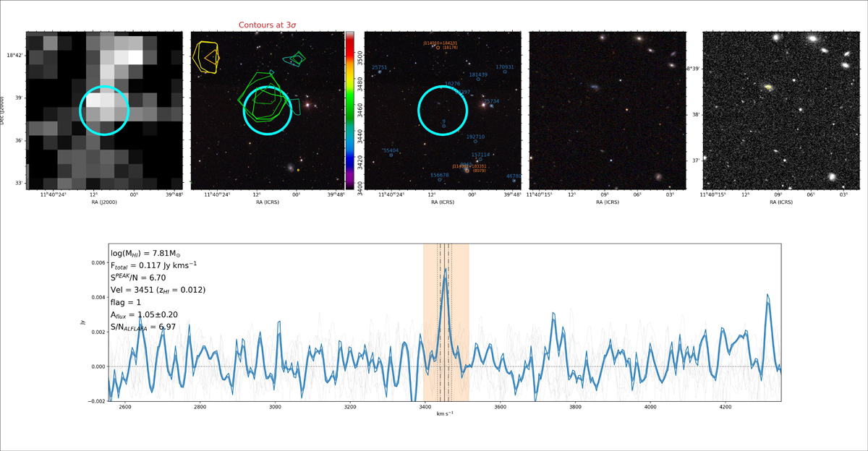Screen dimensions: 868x451
Task: Click the brightest pixel in the HI moment map
Action: tap(135, 56)
